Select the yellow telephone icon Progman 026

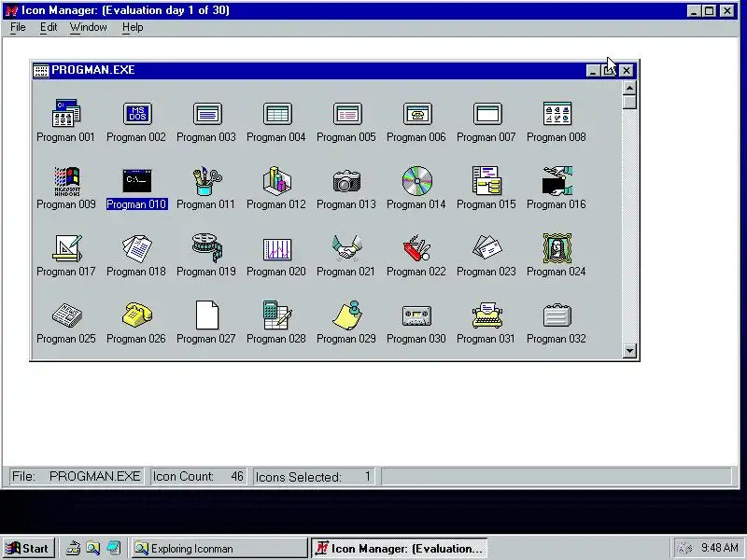(x=137, y=315)
